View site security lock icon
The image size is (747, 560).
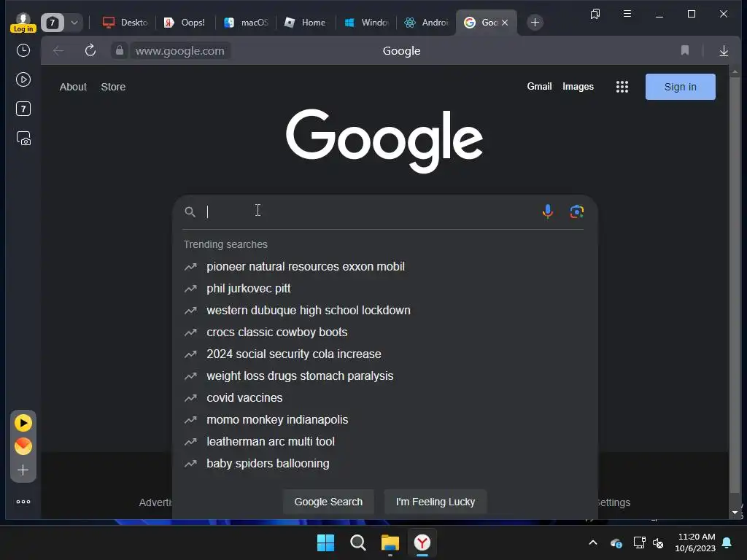pos(120,50)
